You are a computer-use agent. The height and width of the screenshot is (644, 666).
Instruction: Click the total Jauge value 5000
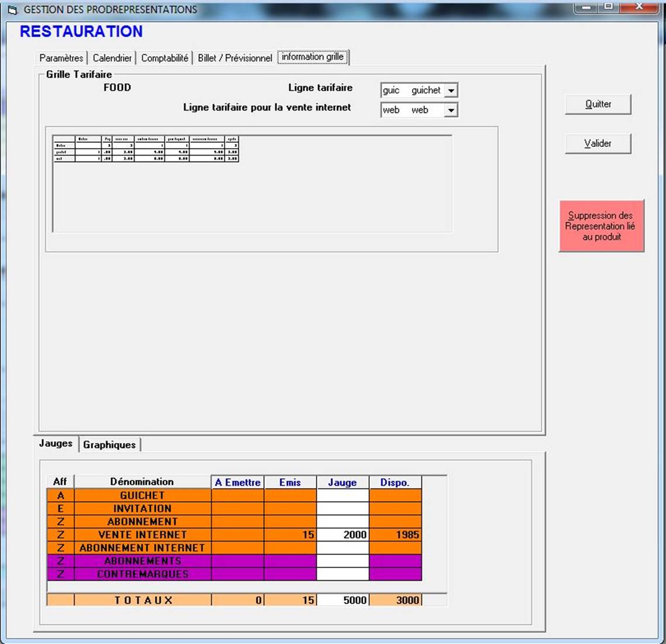click(343, 600)
